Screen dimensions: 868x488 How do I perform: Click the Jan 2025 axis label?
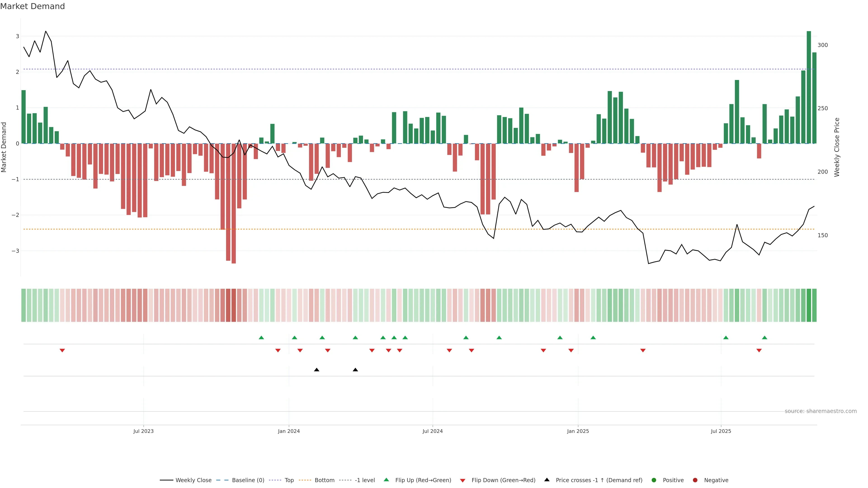[x=578, y=431]
